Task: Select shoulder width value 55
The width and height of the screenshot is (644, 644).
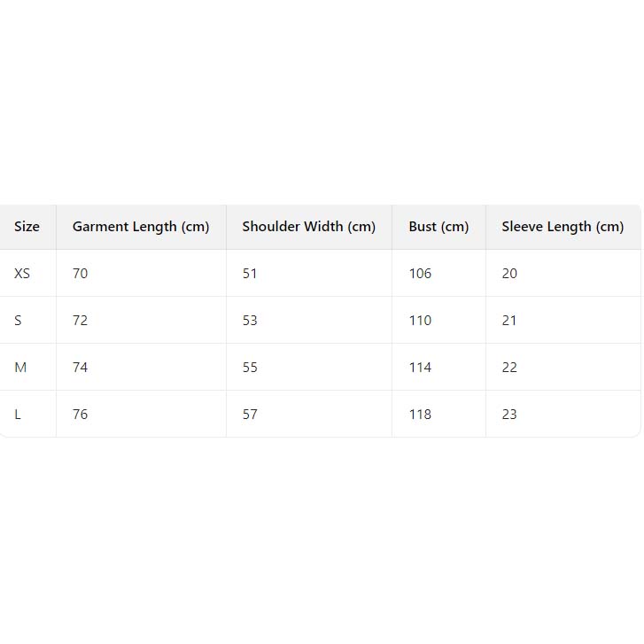Action: coord(250,368)
